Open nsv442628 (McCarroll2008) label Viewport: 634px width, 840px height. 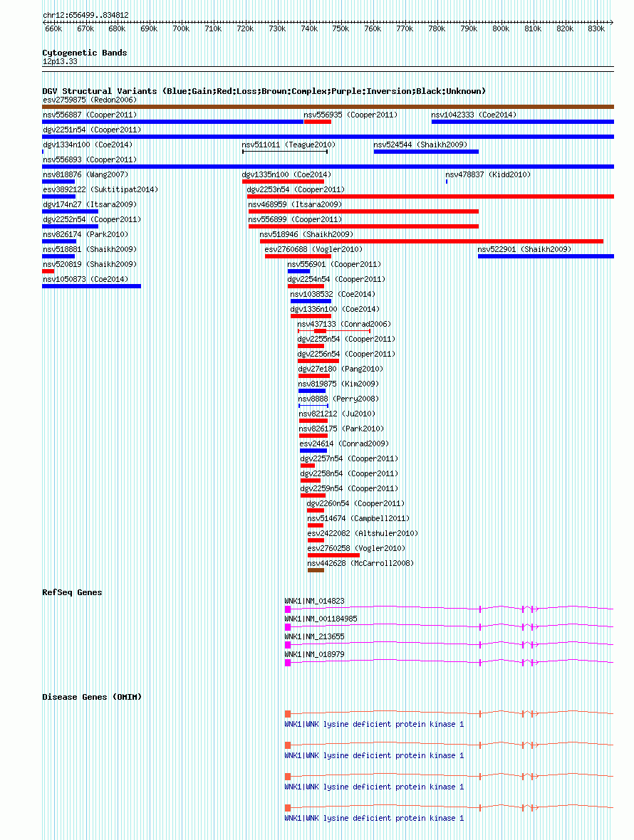click(x=360, y=565)
